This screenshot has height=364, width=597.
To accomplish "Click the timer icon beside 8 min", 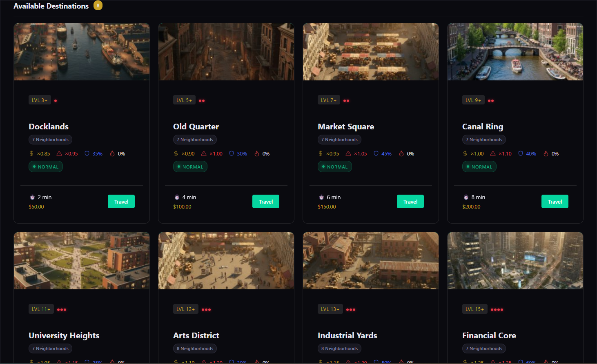I will (x=466, y=198).
